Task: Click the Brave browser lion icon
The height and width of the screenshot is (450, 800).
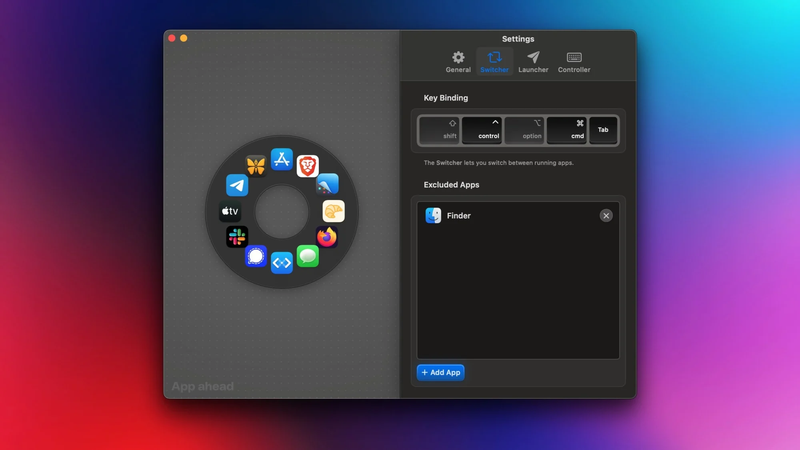Action: [308, 167]
